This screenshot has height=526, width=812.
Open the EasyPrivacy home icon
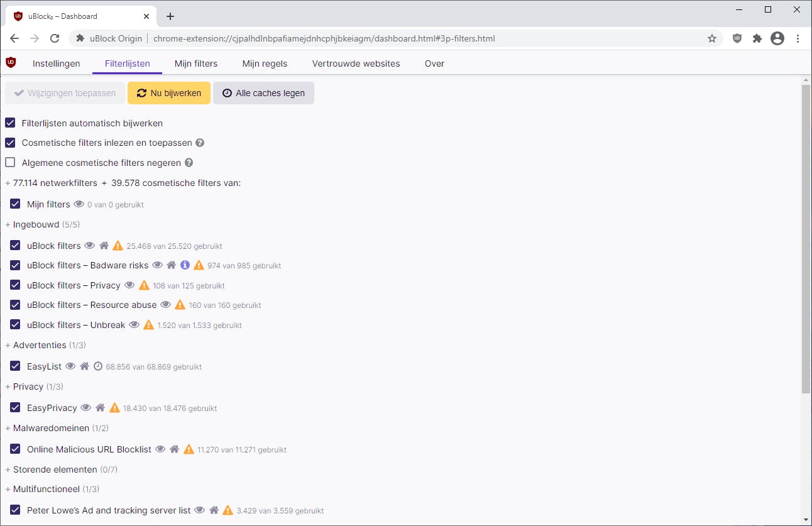pyautogui.click(x=100, y=408)
